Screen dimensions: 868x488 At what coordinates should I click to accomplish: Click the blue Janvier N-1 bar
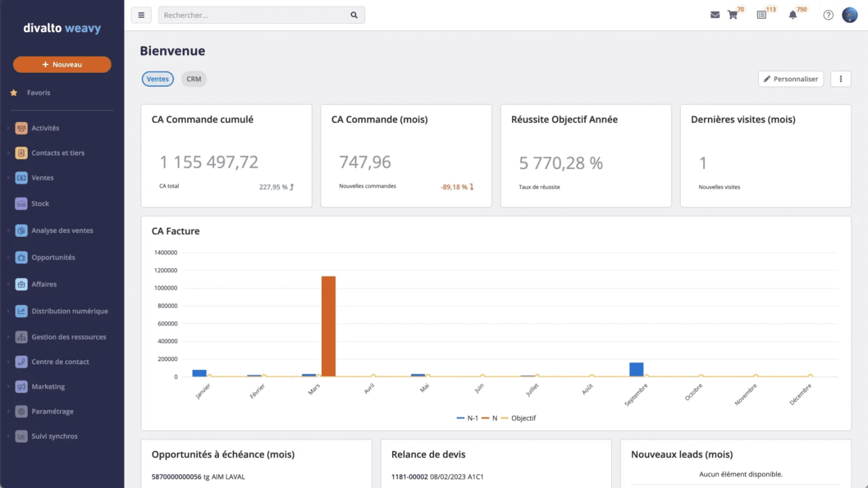point(199,373)
